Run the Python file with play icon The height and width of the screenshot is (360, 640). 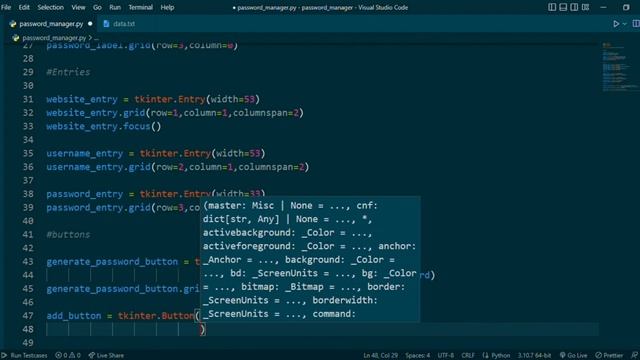point(616,24)
